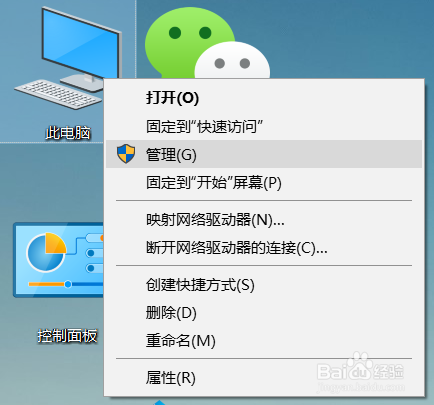Click the 控制面板 icon label text

coord(67,336)
